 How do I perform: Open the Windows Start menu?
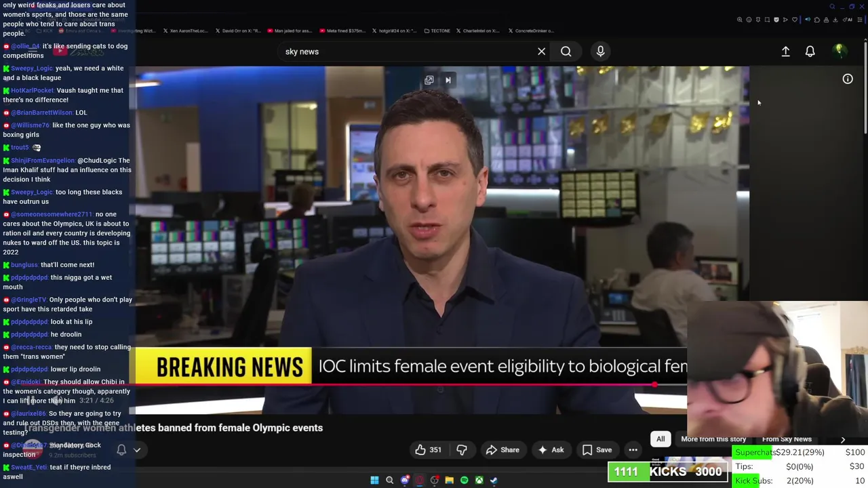(x=374, y=480)
